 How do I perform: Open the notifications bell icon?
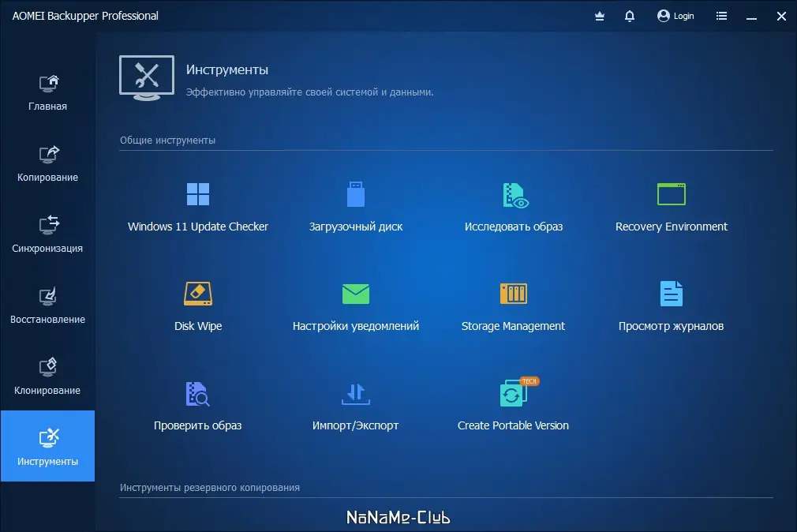629,17
